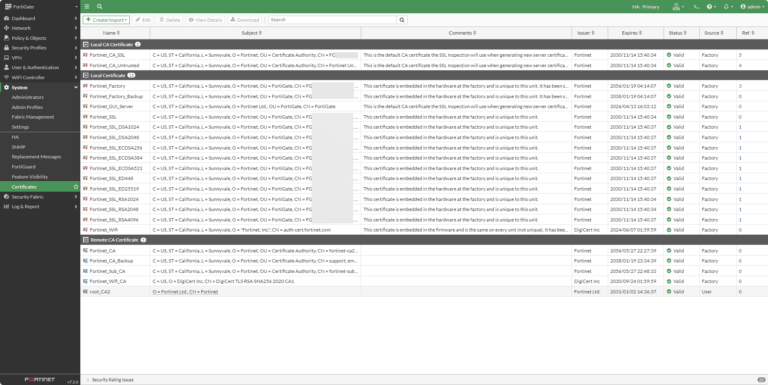Image resolution: width=768 pixels, height=385 pixels.
Task: Click the WiFi Controller icon in sidebar
Action: (x=6, y=77)
